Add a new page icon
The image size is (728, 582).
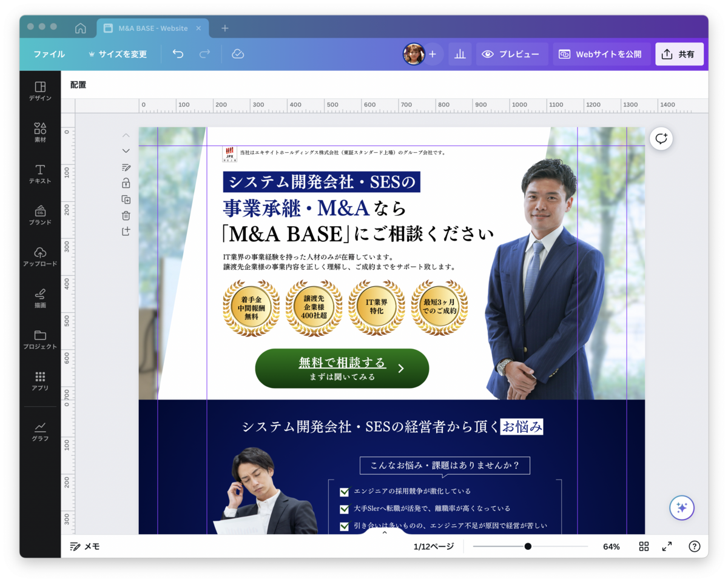pyautogui.click(x=126, y=232)
